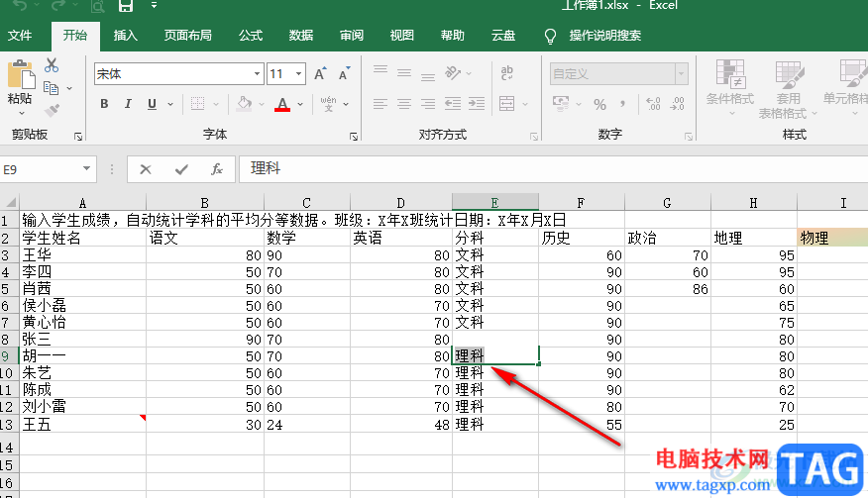Click the Wrap Text icon
868x498 pixels.
pyautogui.click(x=506, y=73)
